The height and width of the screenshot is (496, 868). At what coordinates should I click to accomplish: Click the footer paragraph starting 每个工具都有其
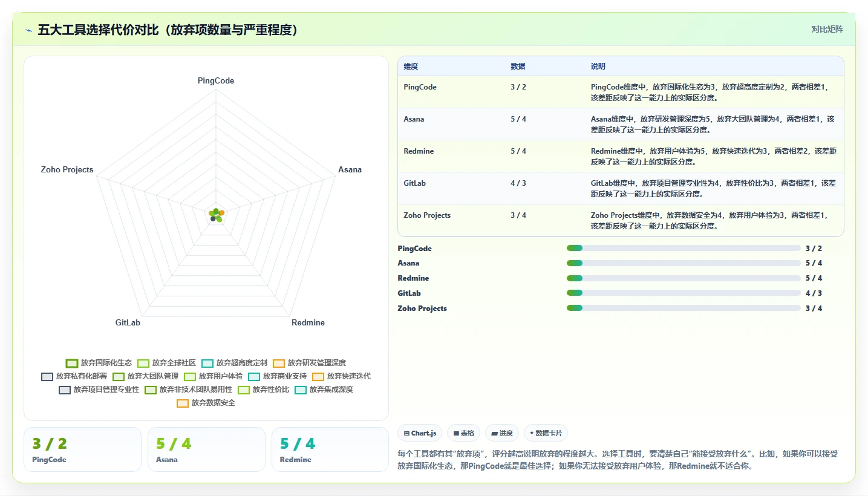[x=618, y=460]
